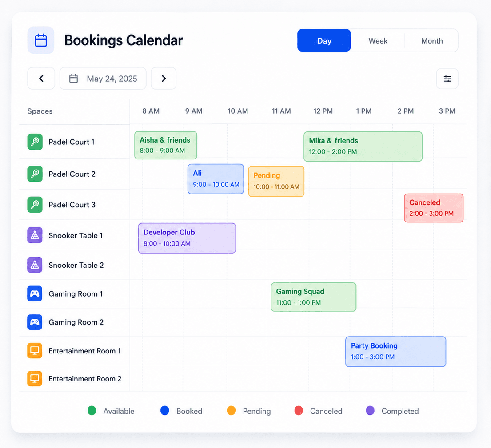Viewport: 491px width, 448px height.
Task: Click the Gaming Room 2 controller icon
Action: click(35, 322)
